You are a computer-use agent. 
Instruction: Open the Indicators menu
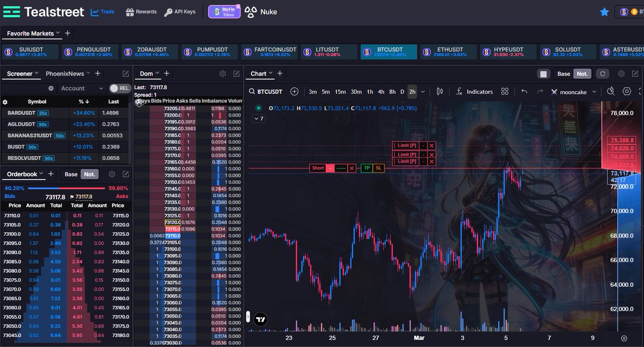[x=474, y=92]
